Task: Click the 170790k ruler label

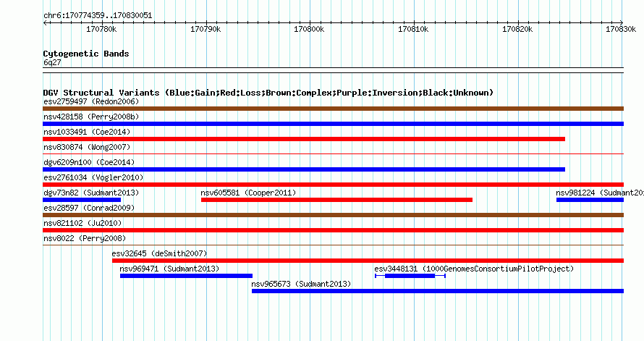Action: (x=206, y=29)
